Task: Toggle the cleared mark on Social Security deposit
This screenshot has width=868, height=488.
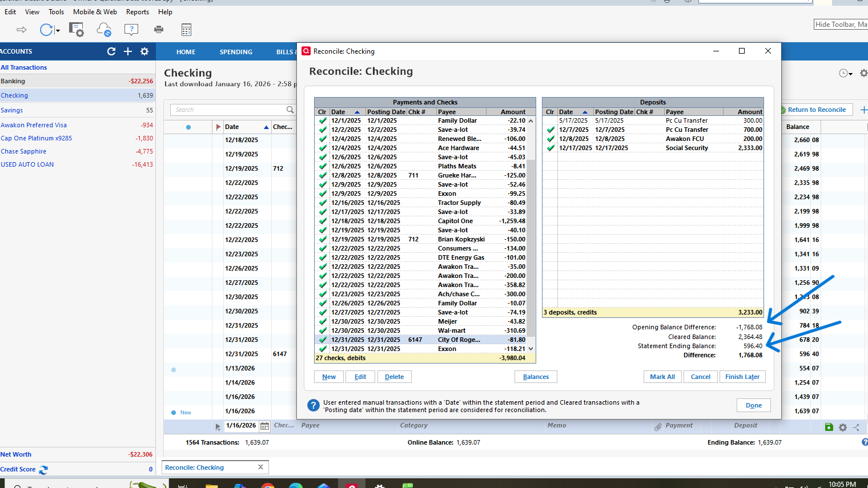Action: tap(550, 148)
